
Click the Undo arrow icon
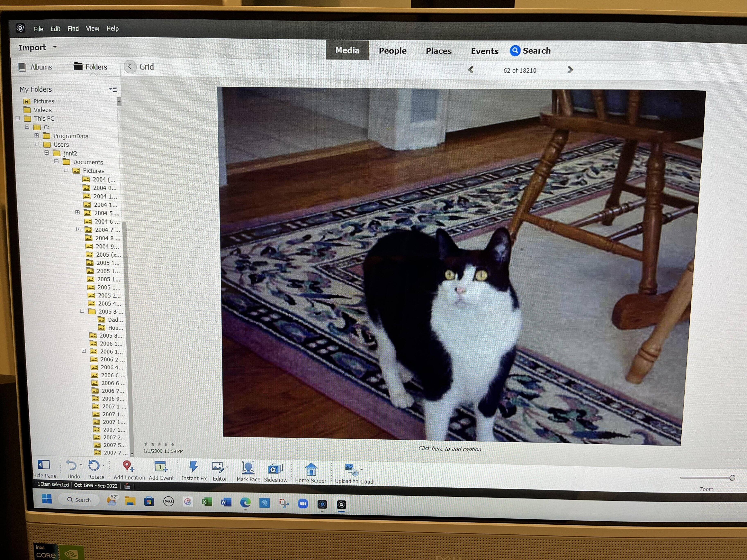pyautogui.click(x=71, y=466)
